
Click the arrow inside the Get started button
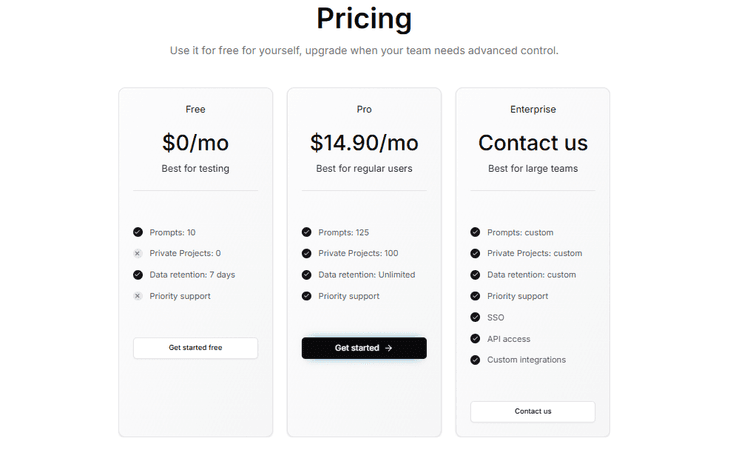pyautogui.click(x=389, y=348)
